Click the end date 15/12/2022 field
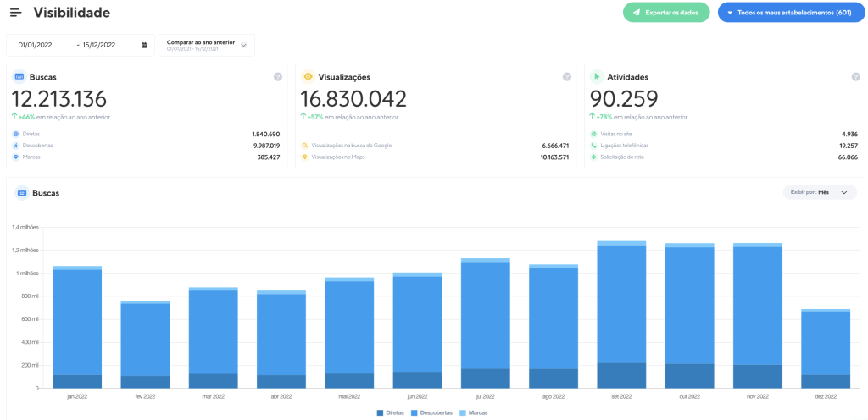868x420 pixels. coord(99,46)
